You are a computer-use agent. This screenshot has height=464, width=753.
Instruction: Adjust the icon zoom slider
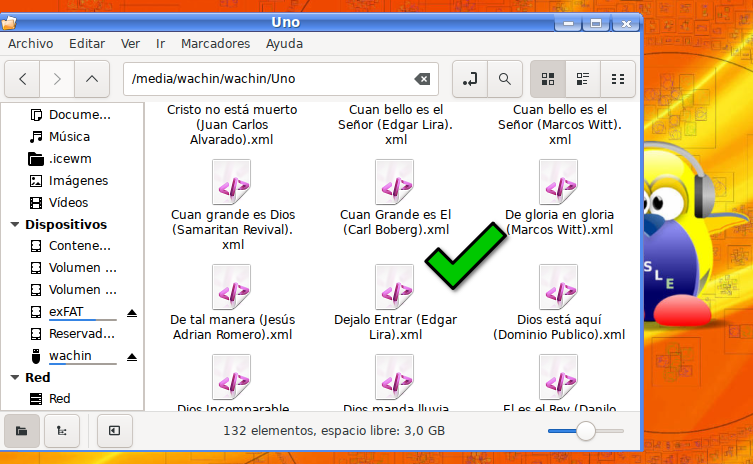[585, 431]
